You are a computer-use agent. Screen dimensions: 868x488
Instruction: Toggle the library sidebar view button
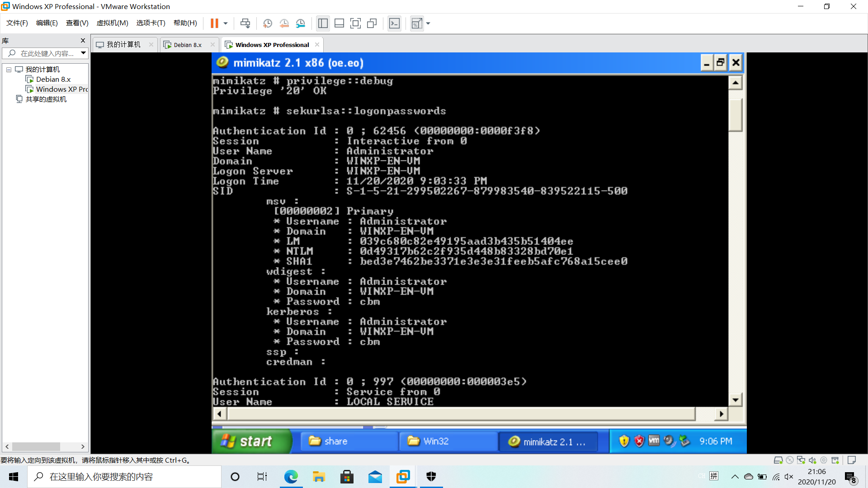[323, 23]
